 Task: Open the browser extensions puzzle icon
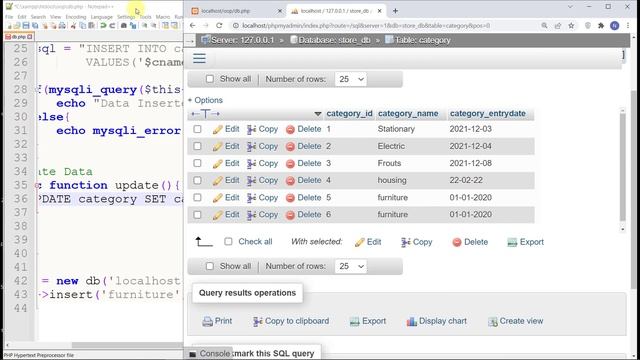click(x=601, y=25)
